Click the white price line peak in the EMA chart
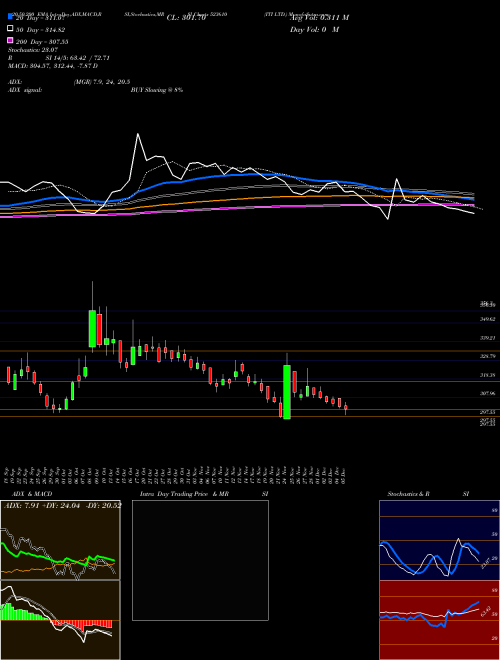 point(138,135)
